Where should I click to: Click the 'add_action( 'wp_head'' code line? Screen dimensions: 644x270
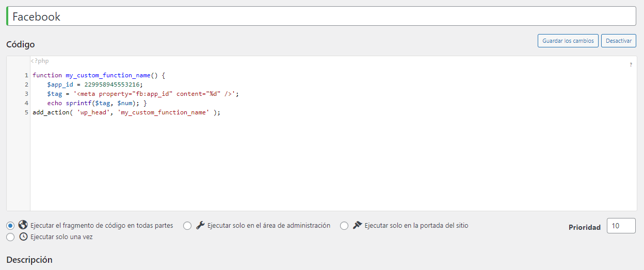click(x=126, y=112)
